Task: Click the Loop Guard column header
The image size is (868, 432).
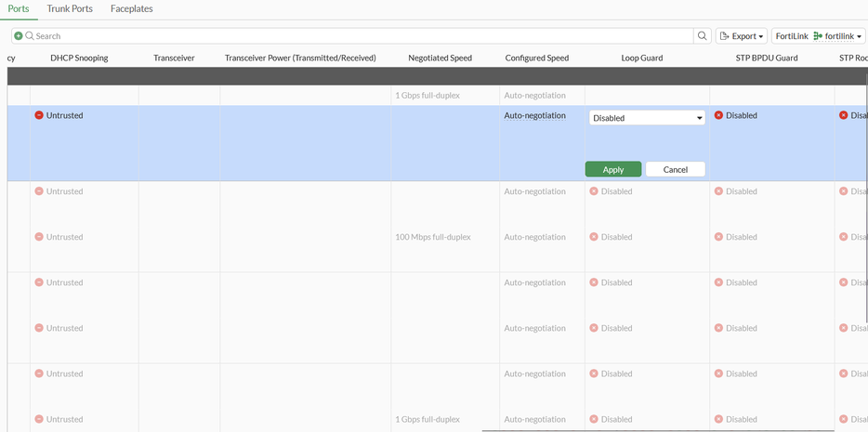Action: point(641,59)
